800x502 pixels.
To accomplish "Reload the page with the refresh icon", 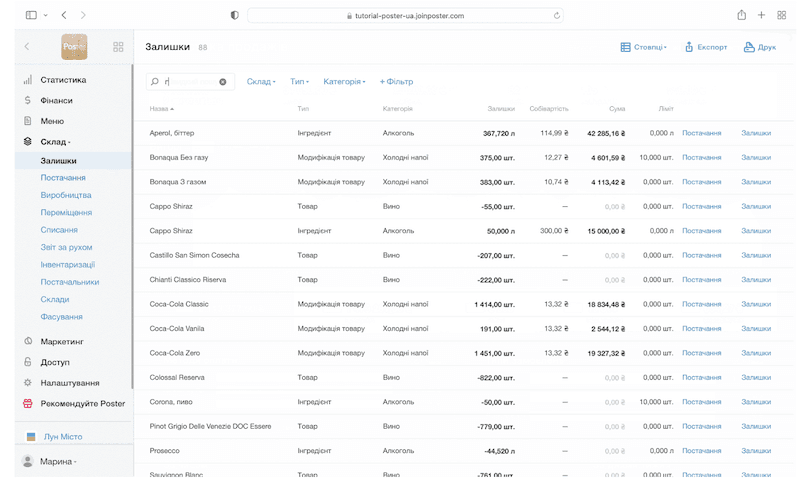I will point(557,16).
